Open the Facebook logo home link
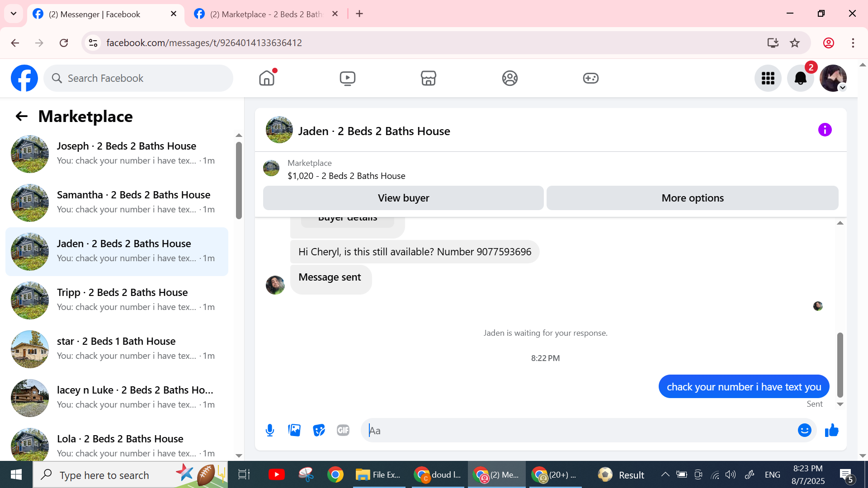Viewport: 868px width, 488px height. [x=24, y=78]
